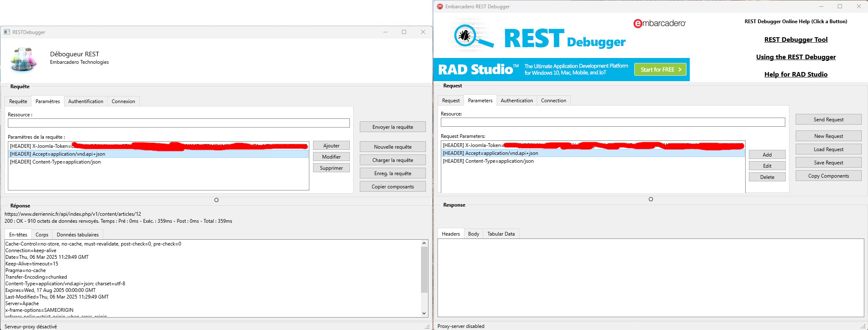
Task: Open the Using the REST Debugger link
Action: [x=796, y=57]
